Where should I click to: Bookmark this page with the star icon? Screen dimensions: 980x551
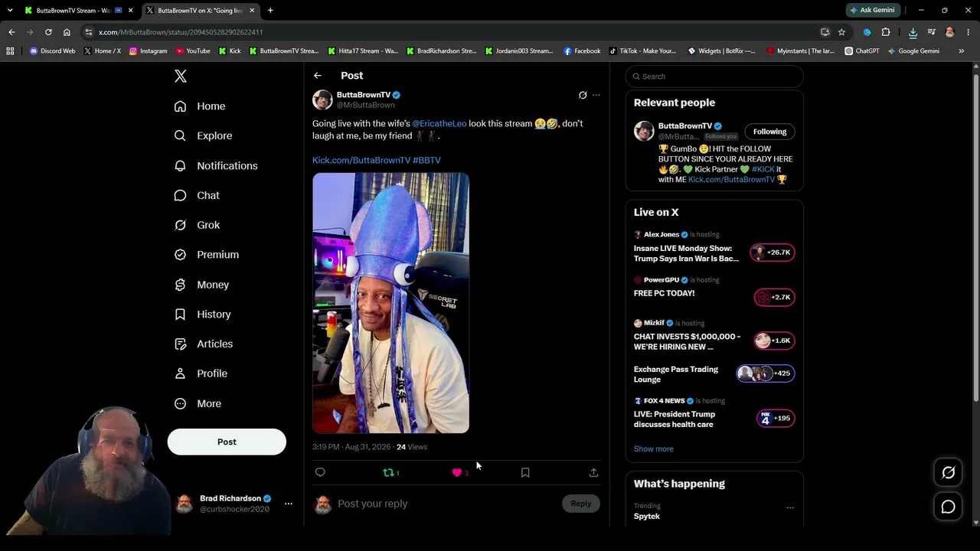click(841, 32)
